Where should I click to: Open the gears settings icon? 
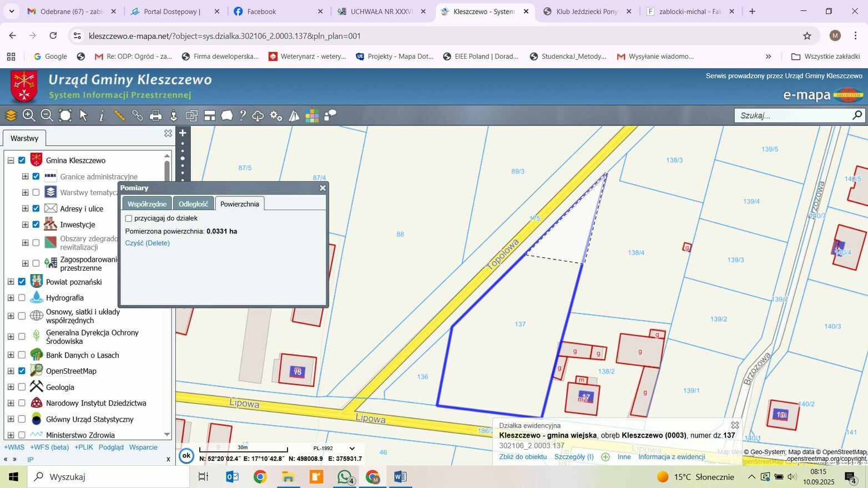276,115
